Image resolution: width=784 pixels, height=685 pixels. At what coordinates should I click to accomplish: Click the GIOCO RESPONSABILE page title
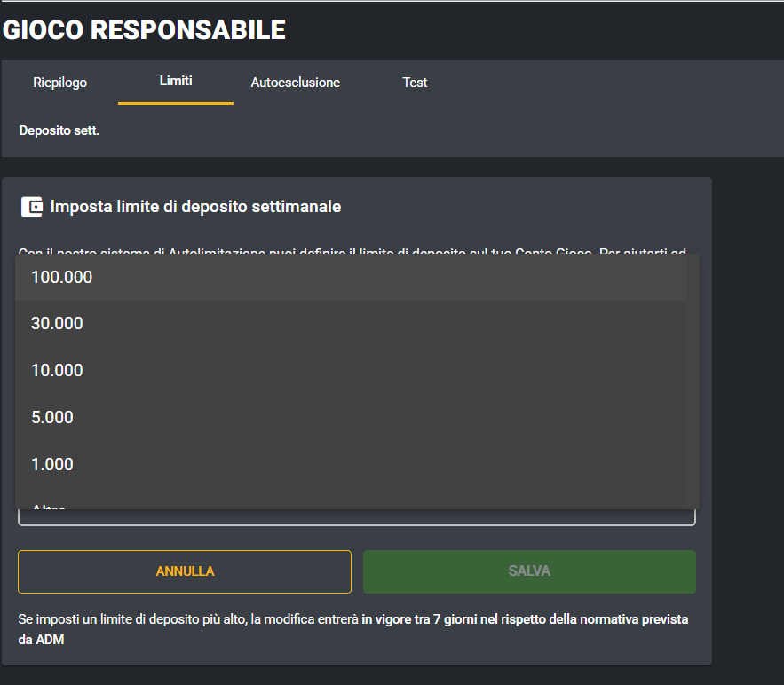[x=144, y=29]
